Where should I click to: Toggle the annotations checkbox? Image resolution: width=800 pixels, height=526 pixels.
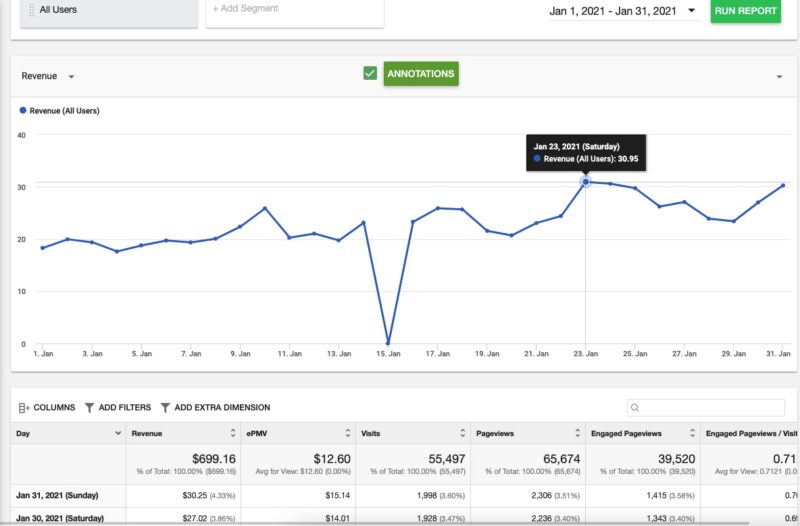[x=370, y=73]
